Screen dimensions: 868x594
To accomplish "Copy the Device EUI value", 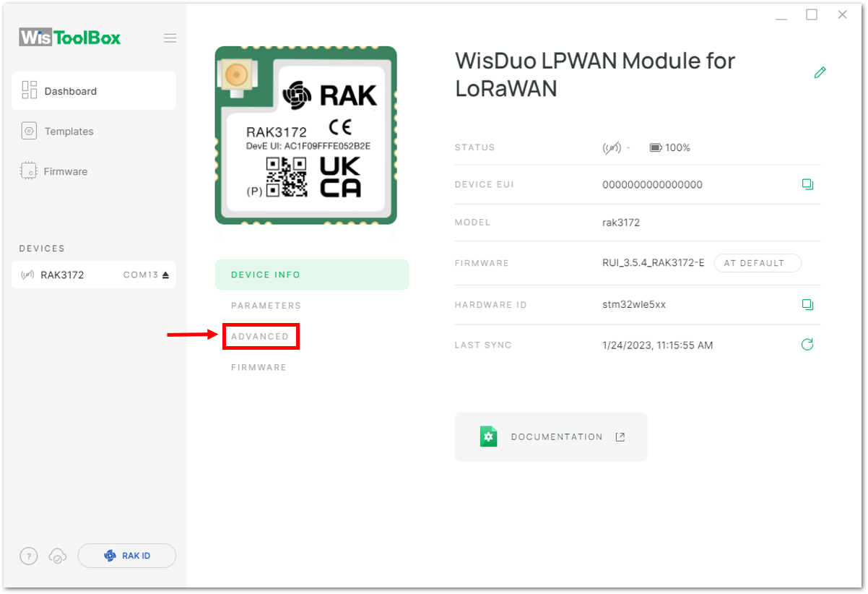I will [x=807, y=184].
